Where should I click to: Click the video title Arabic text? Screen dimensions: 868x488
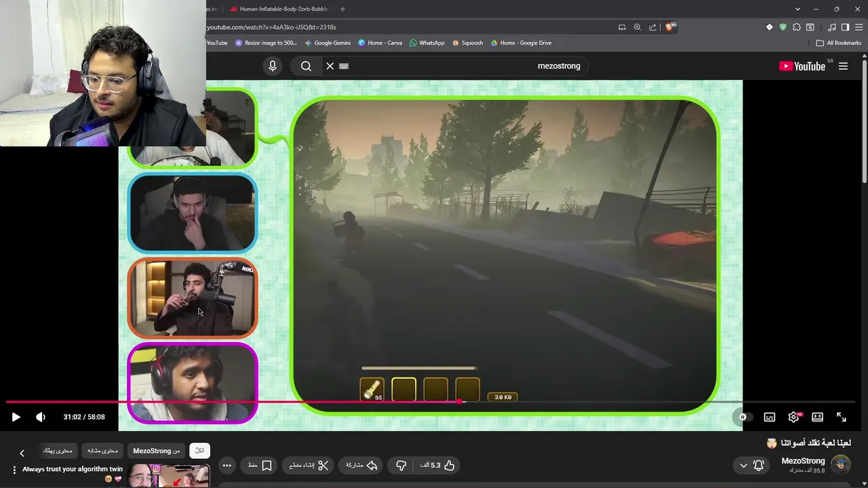(x=808, y=443)
